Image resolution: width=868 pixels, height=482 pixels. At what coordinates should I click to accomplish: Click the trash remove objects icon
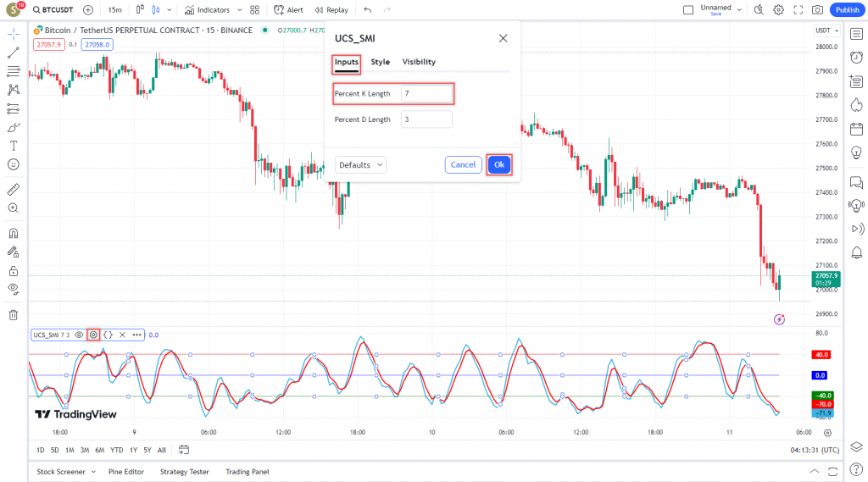click(x=14, y=315)
